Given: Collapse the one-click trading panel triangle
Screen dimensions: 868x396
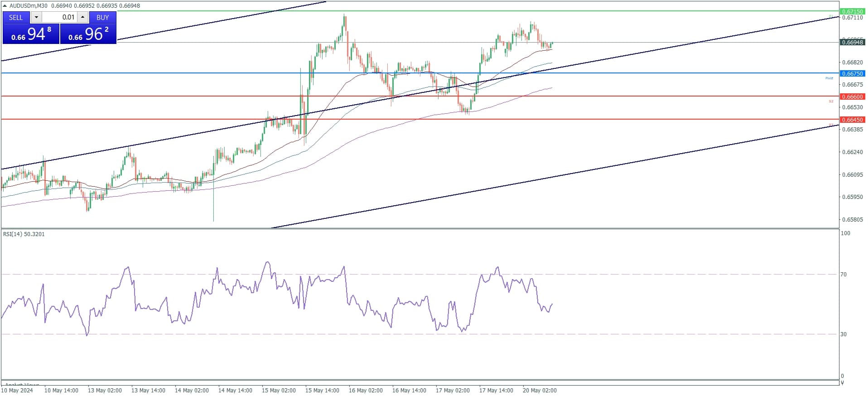Looking at the screenshot, I should [5, 5].
